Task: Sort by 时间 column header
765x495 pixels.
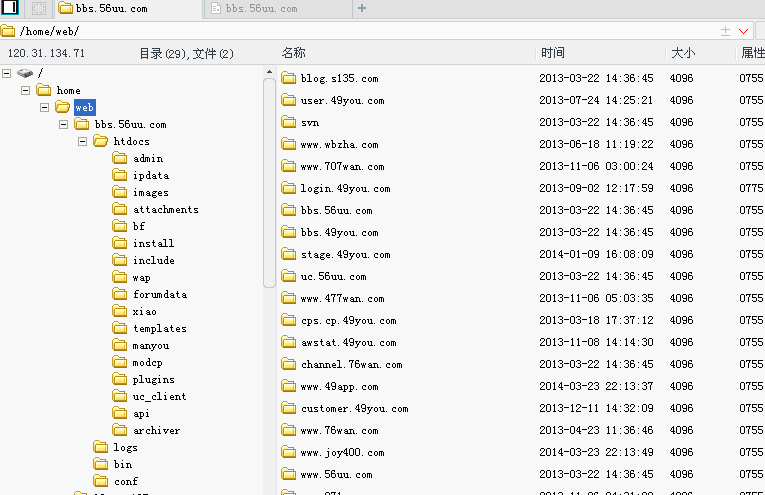Action: pyautogui.click(x=553, y=53)
